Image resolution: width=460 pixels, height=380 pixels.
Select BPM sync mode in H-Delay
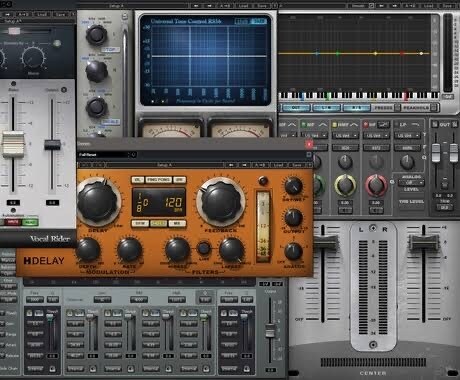tap(140, 223)
